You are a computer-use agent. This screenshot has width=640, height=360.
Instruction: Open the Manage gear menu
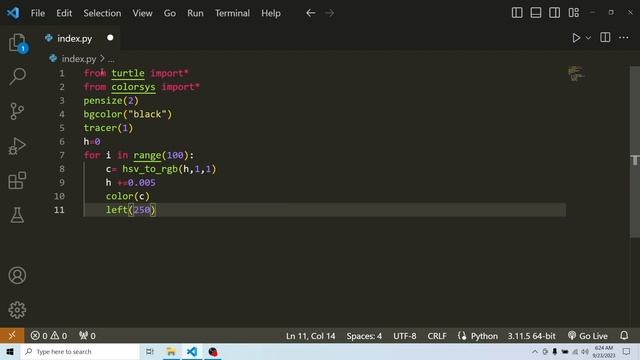(x=17, y=310)
